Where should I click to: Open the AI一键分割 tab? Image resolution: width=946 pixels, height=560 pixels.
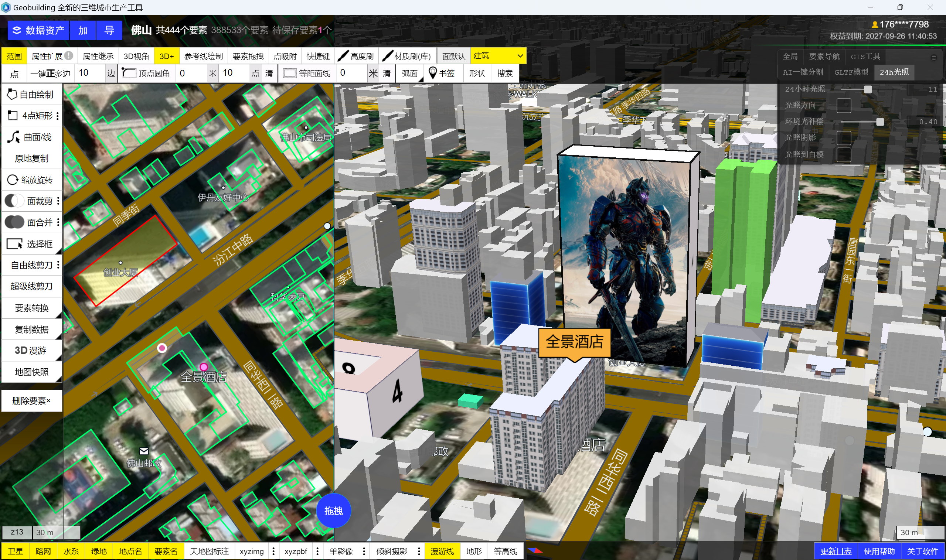pyautogui.click(x=803, y=72)
